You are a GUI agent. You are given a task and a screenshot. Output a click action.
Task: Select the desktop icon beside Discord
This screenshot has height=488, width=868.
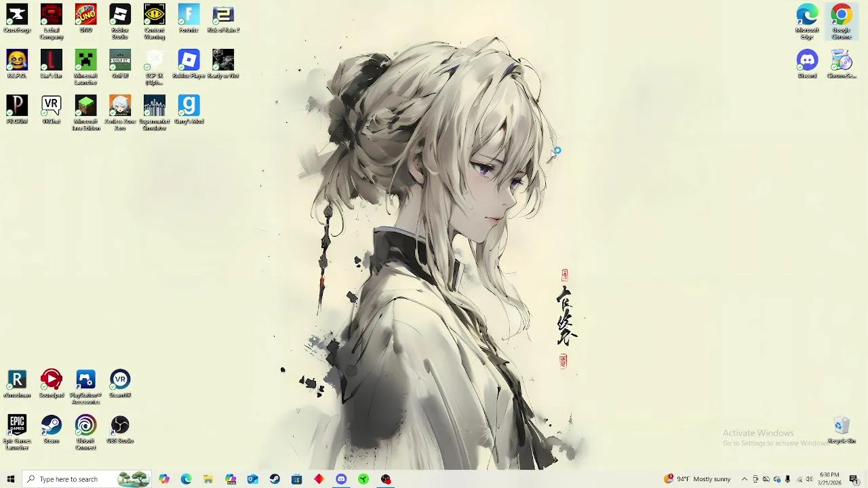pos(842,64)
